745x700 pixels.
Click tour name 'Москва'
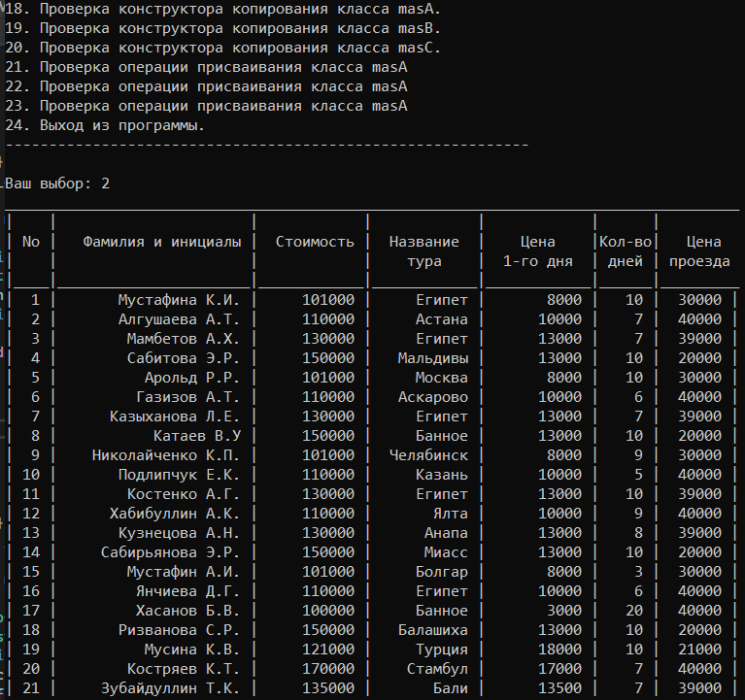(x=442, y=378)
